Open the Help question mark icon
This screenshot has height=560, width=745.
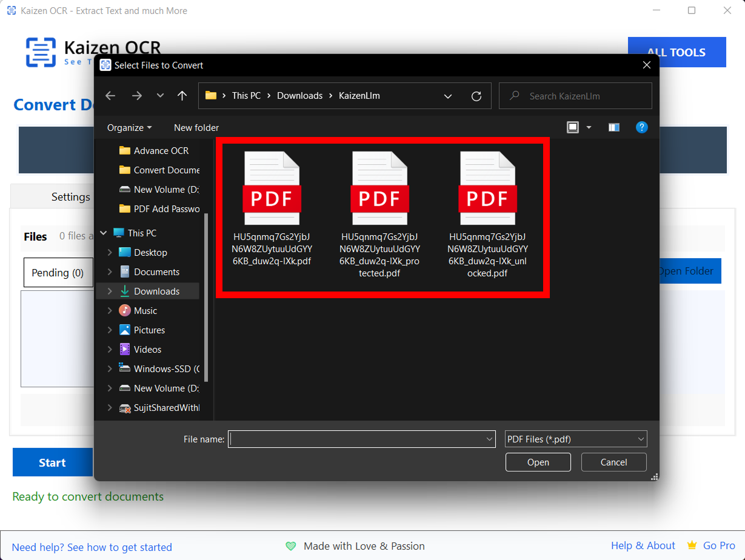(641, 127)
